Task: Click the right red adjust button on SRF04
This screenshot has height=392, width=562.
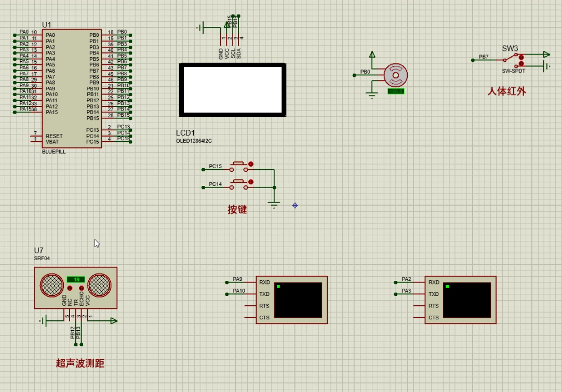Action: 81,288
